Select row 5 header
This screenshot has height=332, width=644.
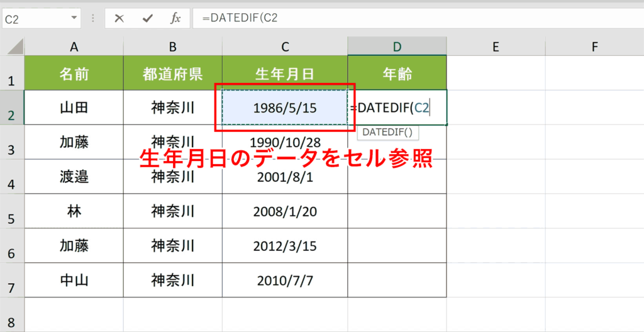click(12, 211)
